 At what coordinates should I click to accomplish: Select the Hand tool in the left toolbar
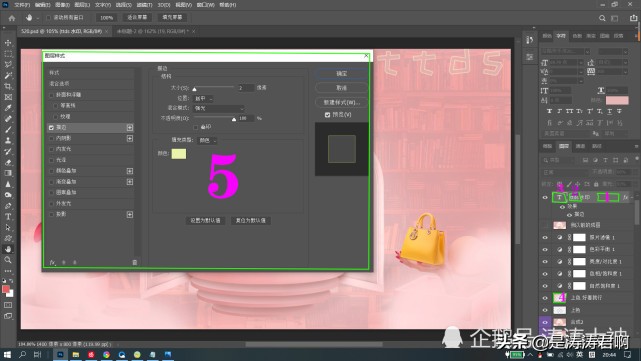(8, 249)
